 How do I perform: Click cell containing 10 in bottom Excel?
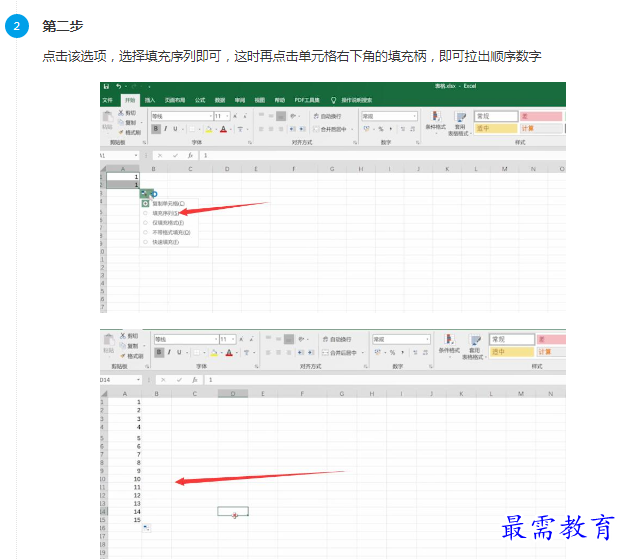click(124, 479)
